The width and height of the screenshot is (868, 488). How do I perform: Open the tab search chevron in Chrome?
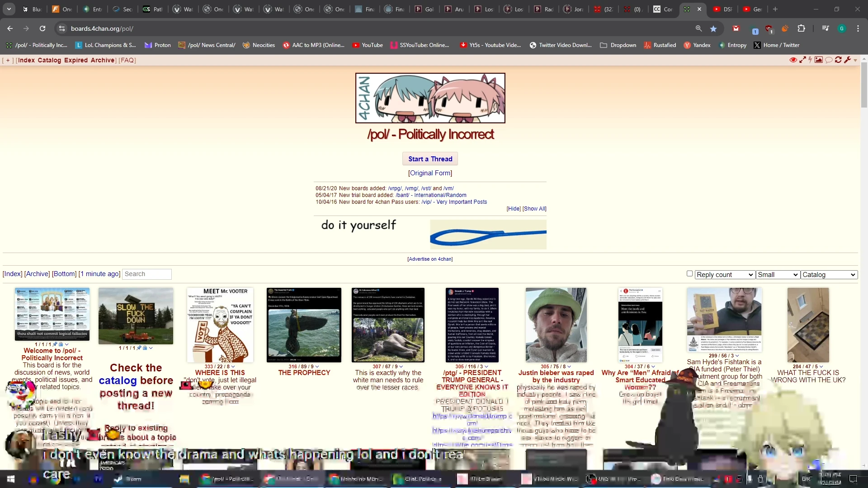click(9, 9)
